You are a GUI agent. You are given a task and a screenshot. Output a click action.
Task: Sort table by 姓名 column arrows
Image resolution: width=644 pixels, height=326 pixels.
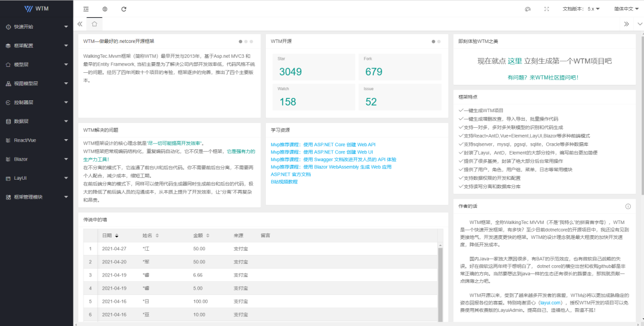click(157, 236)
